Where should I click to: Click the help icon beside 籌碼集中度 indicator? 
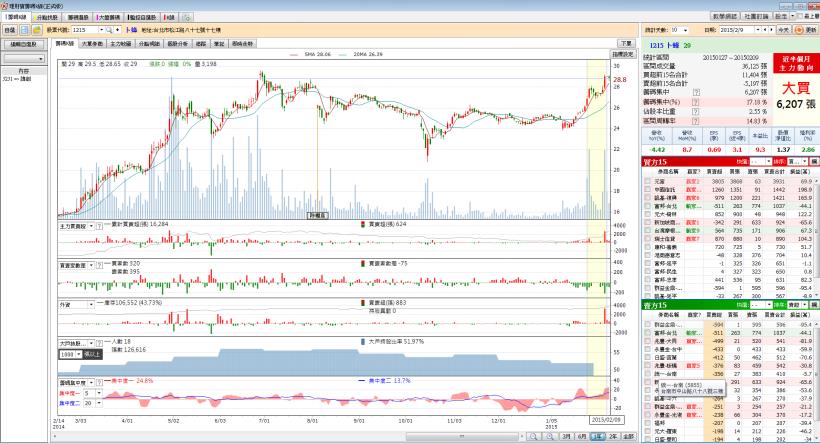tap(101, 381)
